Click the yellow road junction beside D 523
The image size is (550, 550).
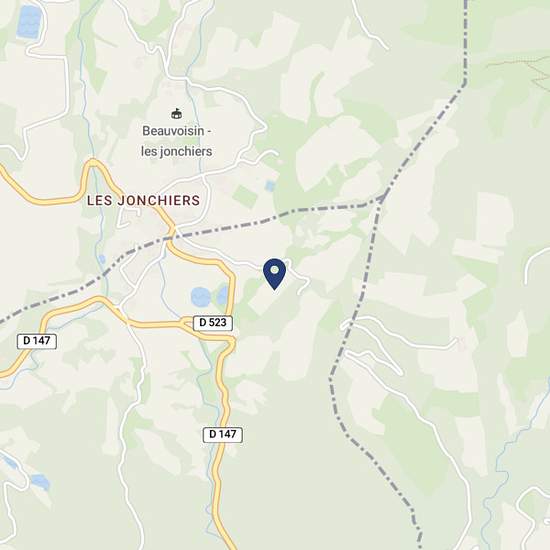tap(230, 340)
